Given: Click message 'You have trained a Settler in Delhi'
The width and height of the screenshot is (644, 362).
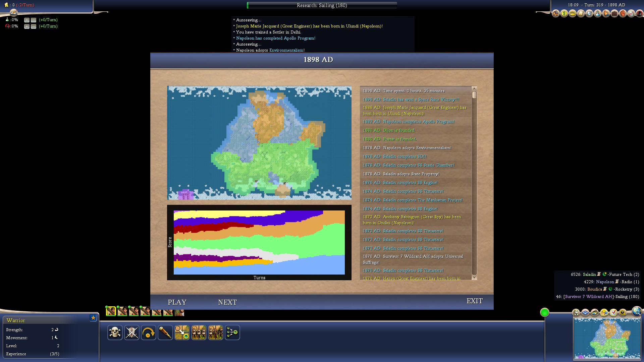Looking at the screenshot, I should (269, 32).
